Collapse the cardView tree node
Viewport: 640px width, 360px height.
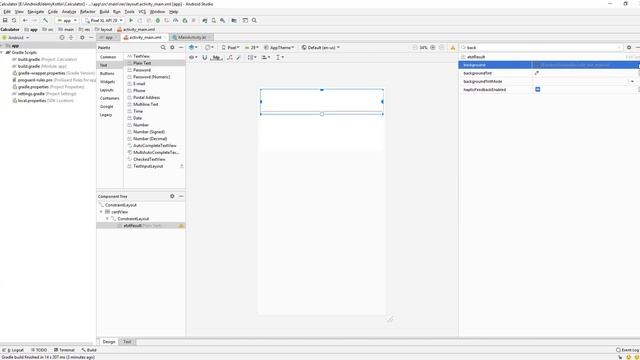pyautogui.click(x=101, y=212)
